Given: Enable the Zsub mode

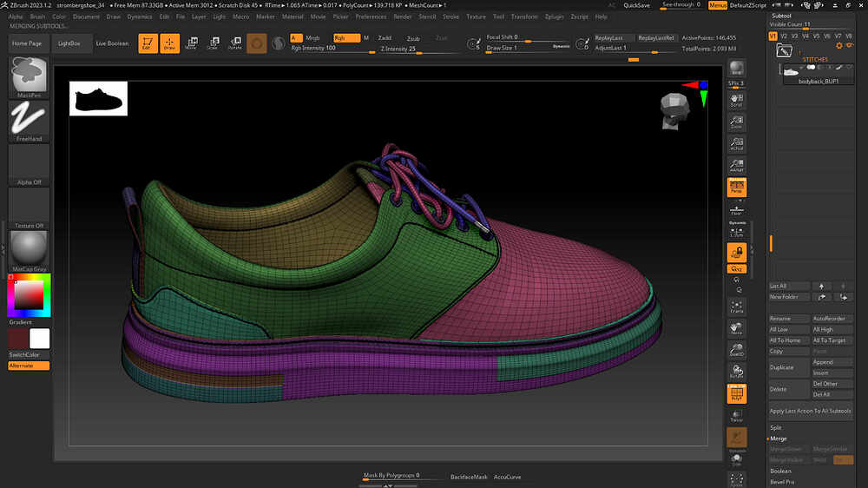Looking at the screenshot, I should pyautogui.click(x=413, y=38).
